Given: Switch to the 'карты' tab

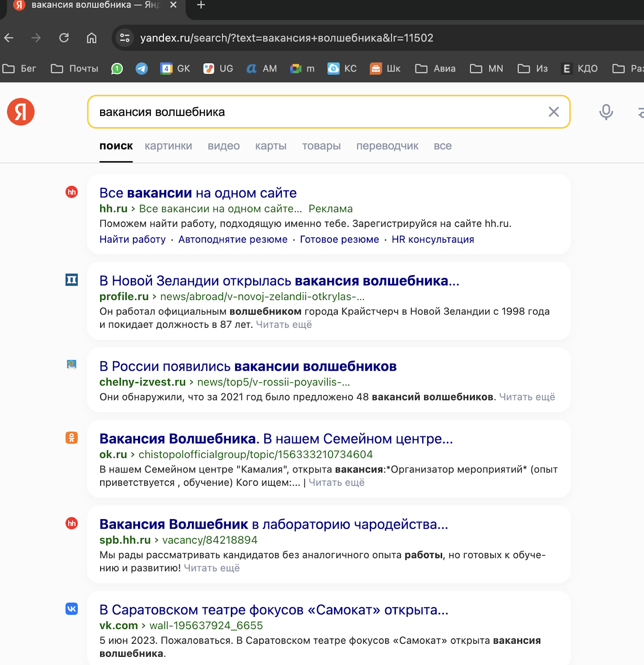Looking at the screenshot, I should coord(271,146).
